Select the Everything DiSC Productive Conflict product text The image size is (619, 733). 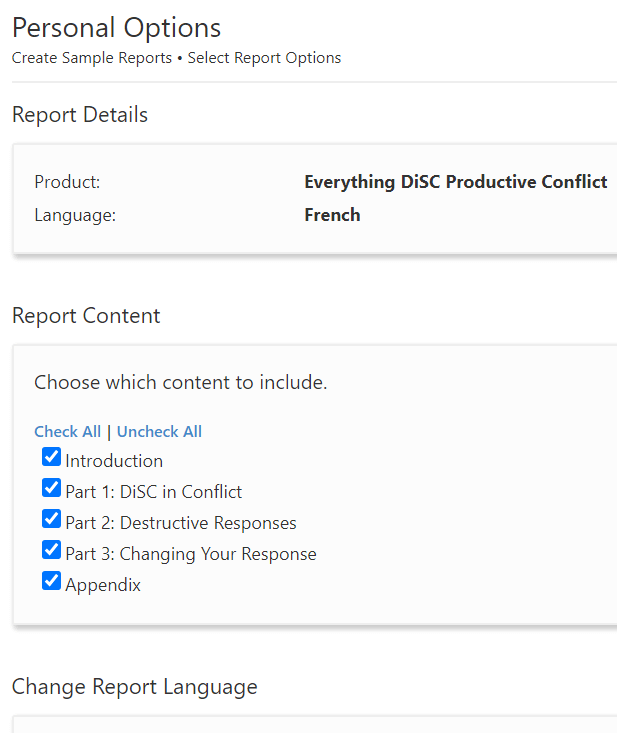(x=455, y=182)
